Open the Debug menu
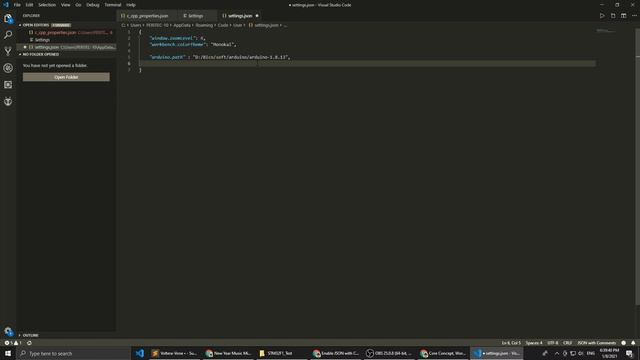Image resolution: width=640 pixels, height=360 pixels. click(x=93, y=5)
